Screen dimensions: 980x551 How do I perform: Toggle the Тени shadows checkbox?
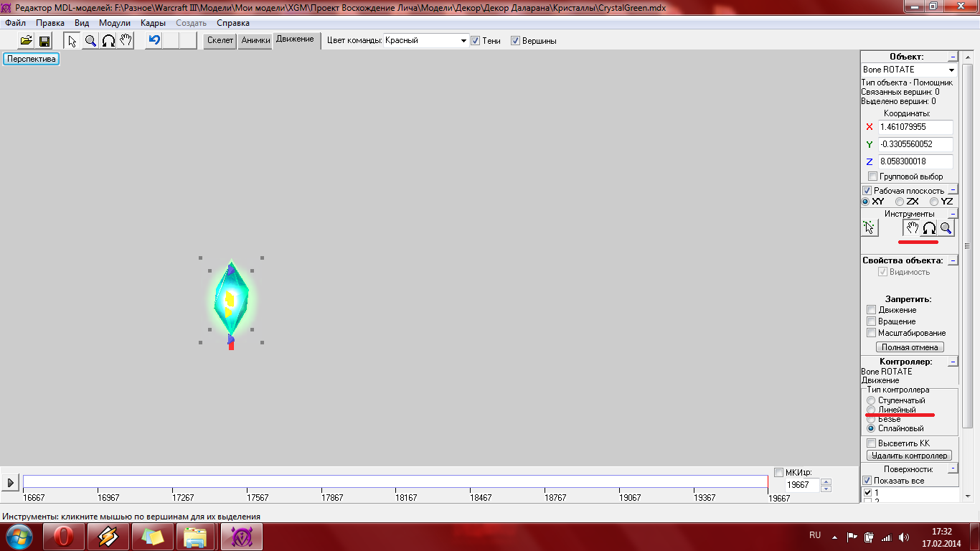[x=475, y=41]
